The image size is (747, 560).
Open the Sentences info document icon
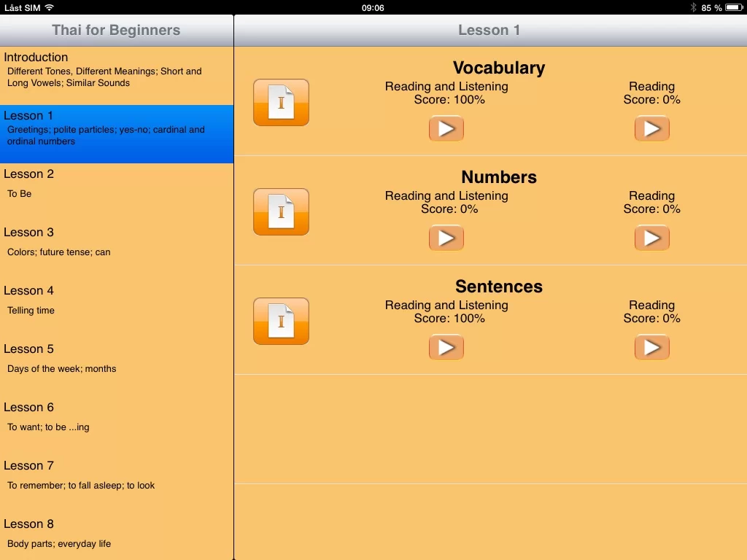coord(281,322)
